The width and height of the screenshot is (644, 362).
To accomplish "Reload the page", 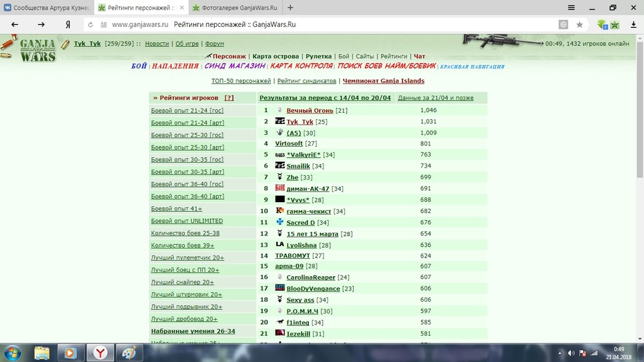I will pyautogui.click(x=90, y=25).
